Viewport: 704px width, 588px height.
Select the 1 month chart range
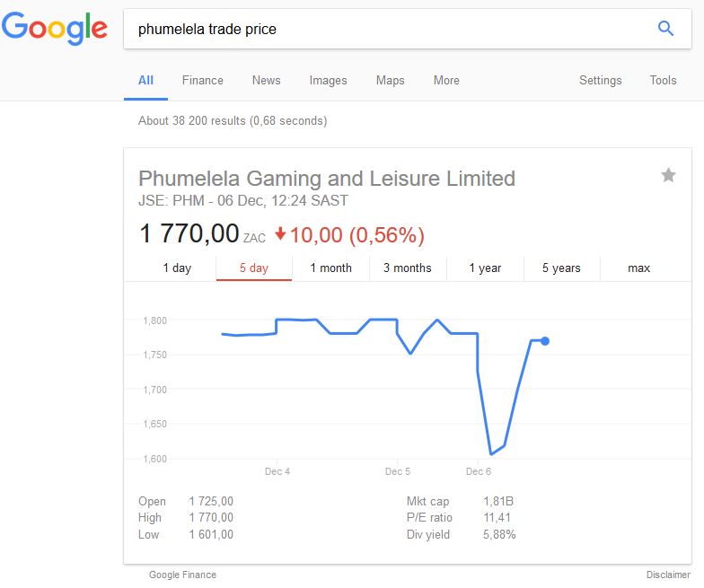point(330,268)
